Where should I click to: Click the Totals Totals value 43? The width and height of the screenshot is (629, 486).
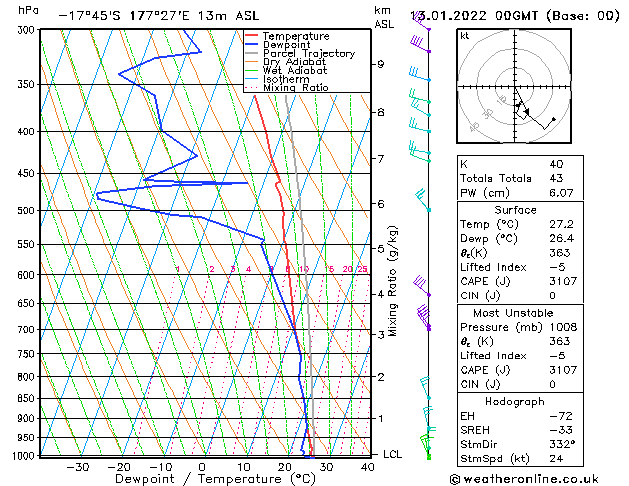[x=556, y=178]
